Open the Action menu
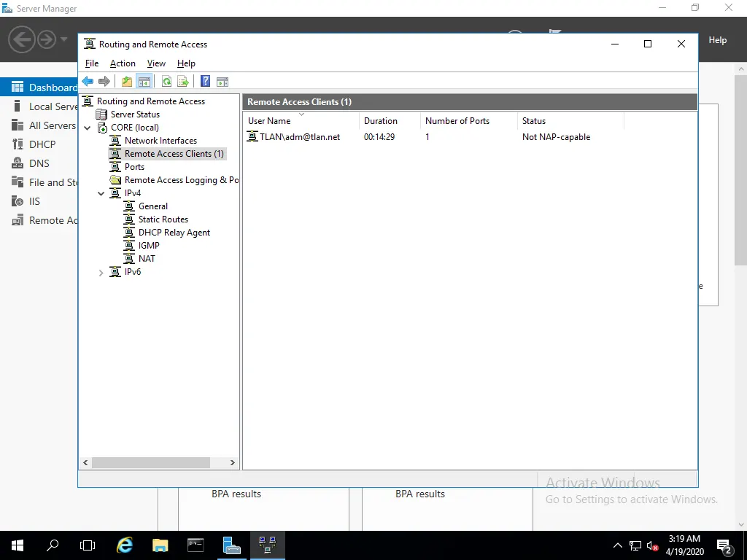Screen dimensions: 747x560 pos(123,63)
